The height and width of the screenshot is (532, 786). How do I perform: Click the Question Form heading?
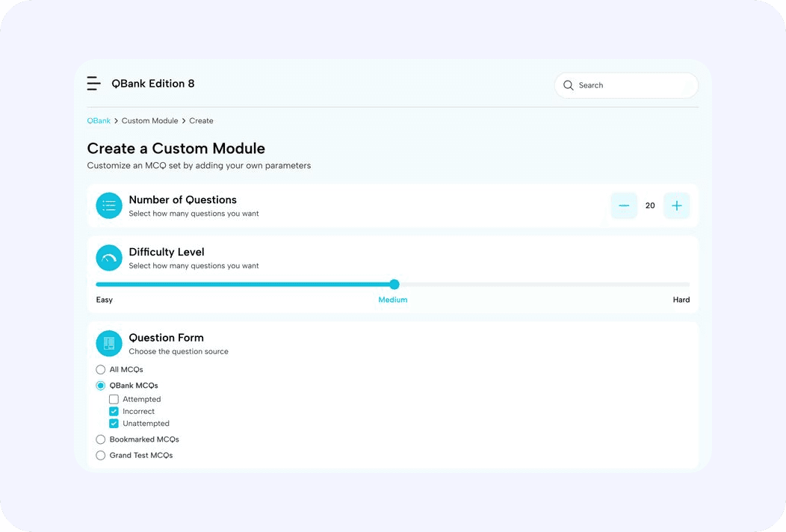(166, 338)
